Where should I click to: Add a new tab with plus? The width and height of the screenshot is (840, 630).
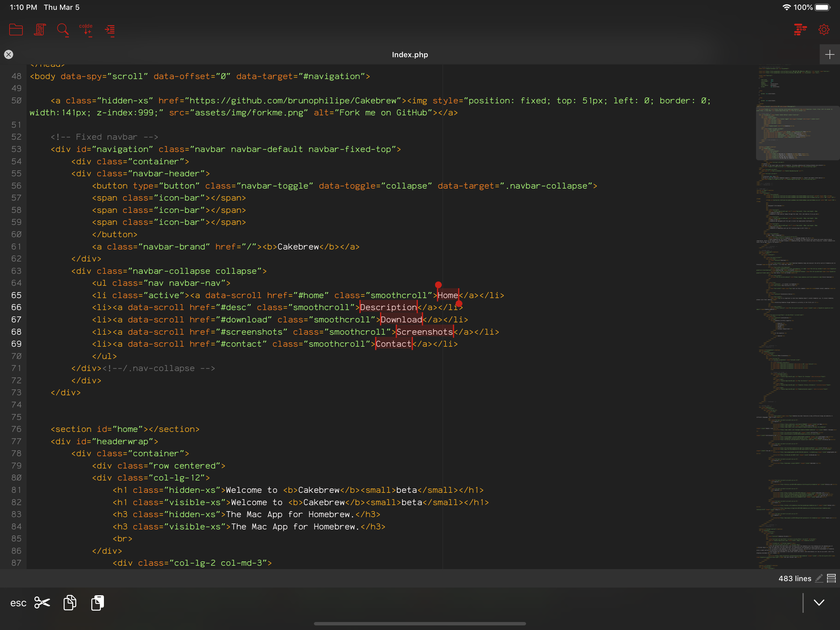[829, 55]
